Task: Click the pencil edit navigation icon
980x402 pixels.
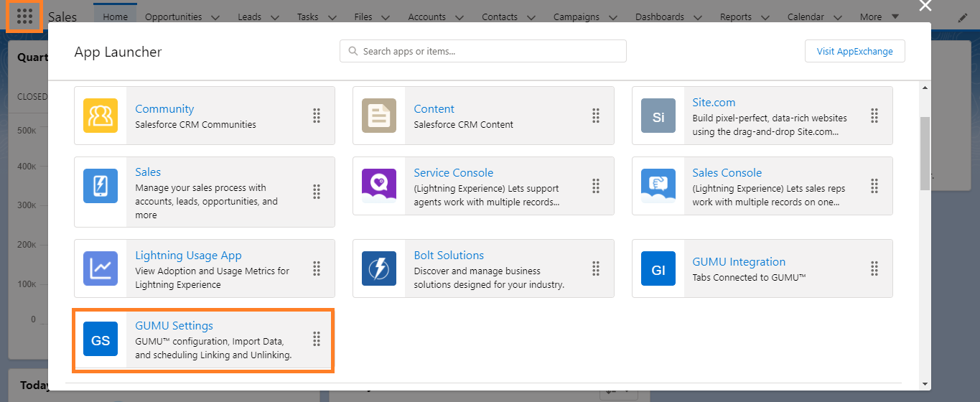Action: point(962,17)
